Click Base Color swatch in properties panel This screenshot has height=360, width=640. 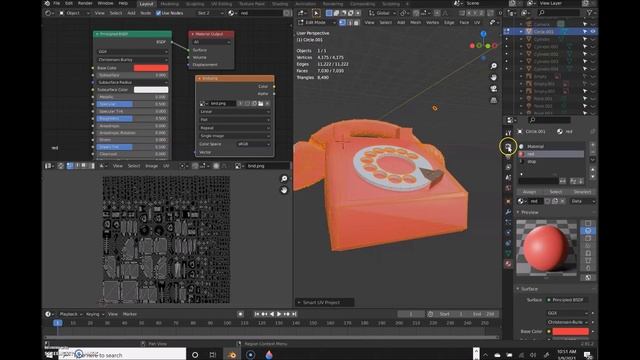click(x=571, y=331)
